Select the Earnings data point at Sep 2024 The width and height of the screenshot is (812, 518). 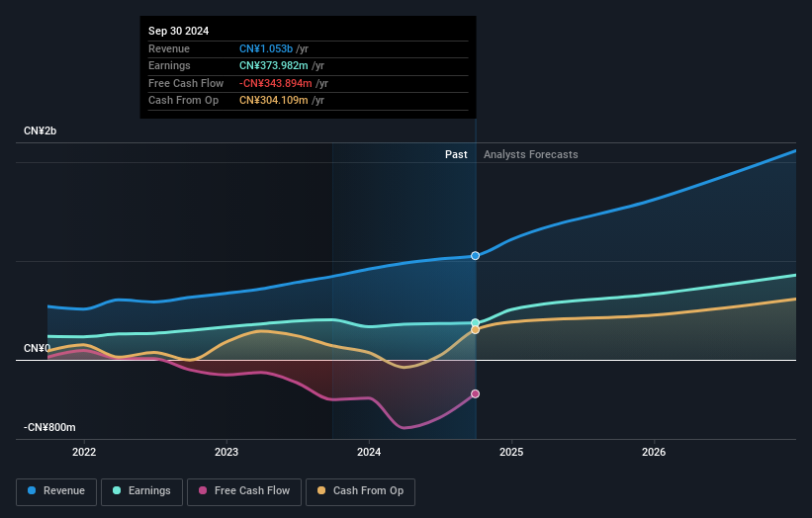pyautogui.click(x=475, y=323)
